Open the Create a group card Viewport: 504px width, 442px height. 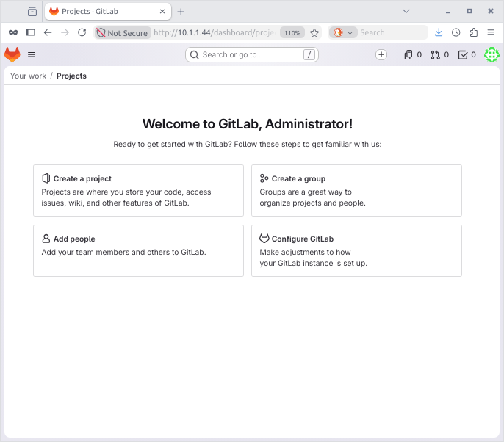(356, 190)
